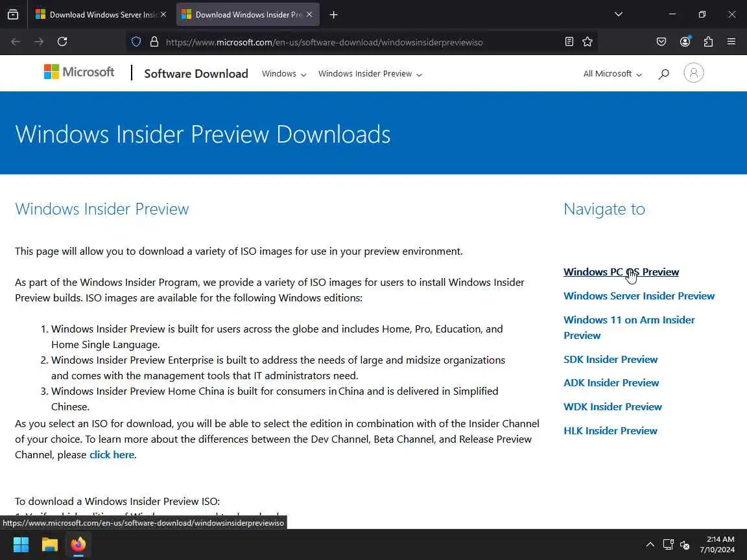Bookmark this page with star icon
The image size is (747, 560).
tap(587, 42)
